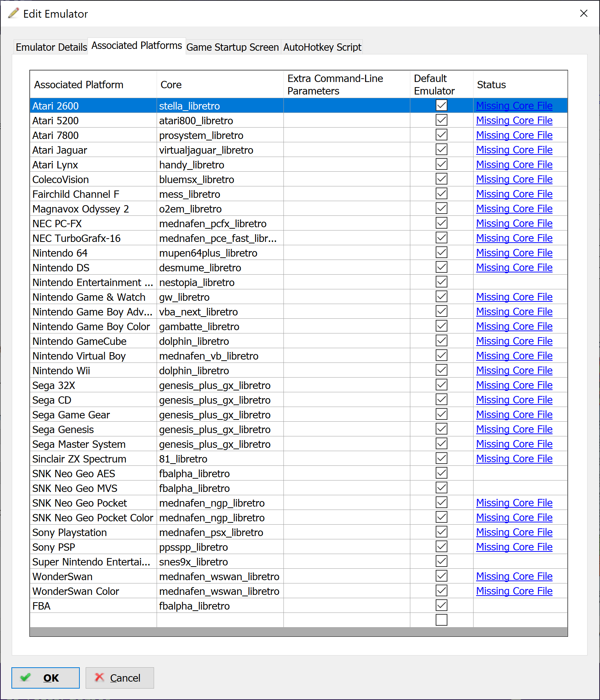600x700 pixels.
Task: Open Missing Core File link for ColecoVision
Action: pyautogui.click(x=514, y=179)
